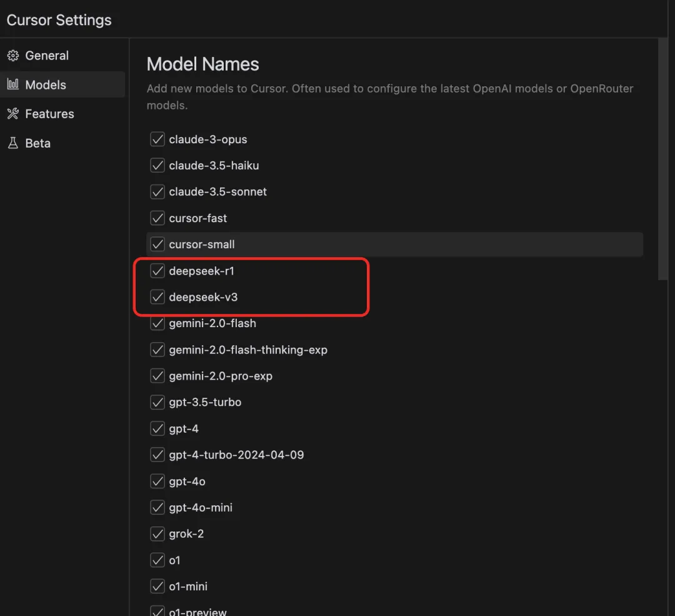The width and height of the screenshot is (675, 616).
Task: Click the deepseek-v3 model name
Action: click(x=203, y=297)
